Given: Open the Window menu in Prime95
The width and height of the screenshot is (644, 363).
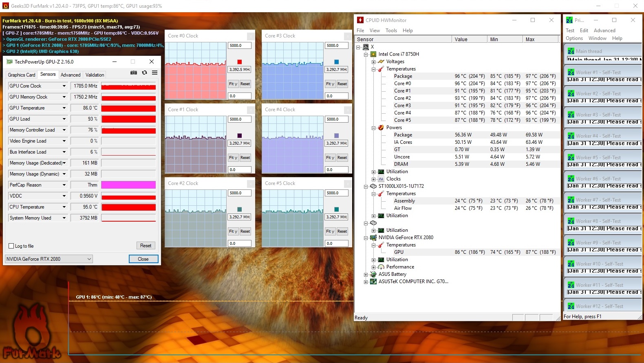Looking at the screenshot, I should [x=598, y=38].
